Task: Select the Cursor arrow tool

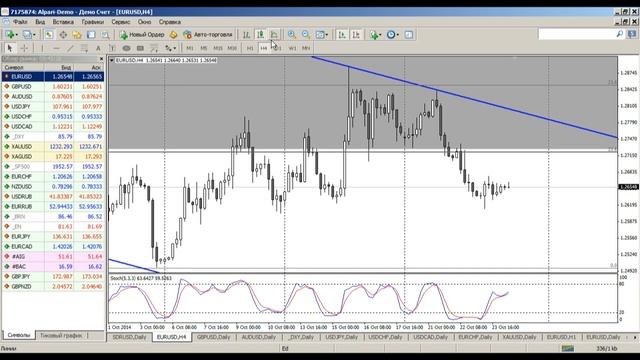Action: [x=10, y=48]
